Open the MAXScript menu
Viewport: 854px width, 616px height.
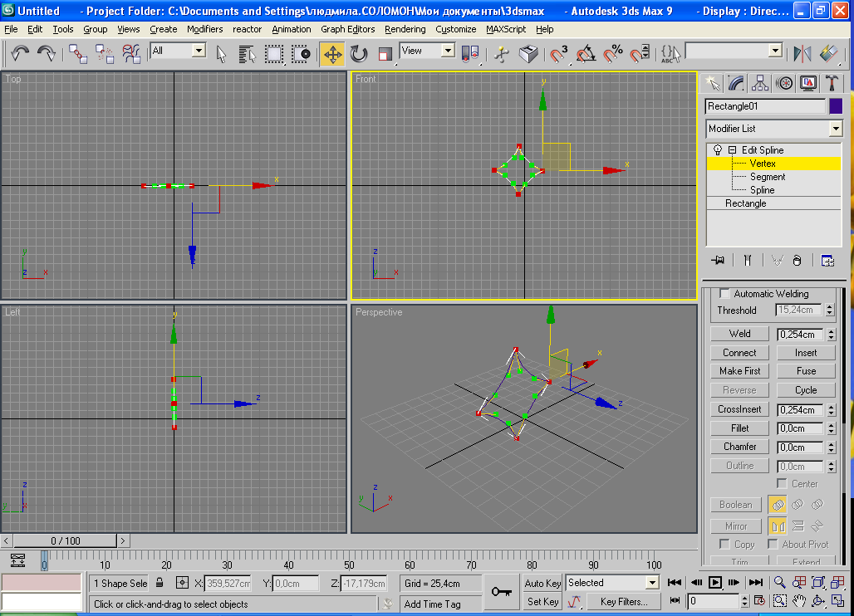click(x=505, y=29)
